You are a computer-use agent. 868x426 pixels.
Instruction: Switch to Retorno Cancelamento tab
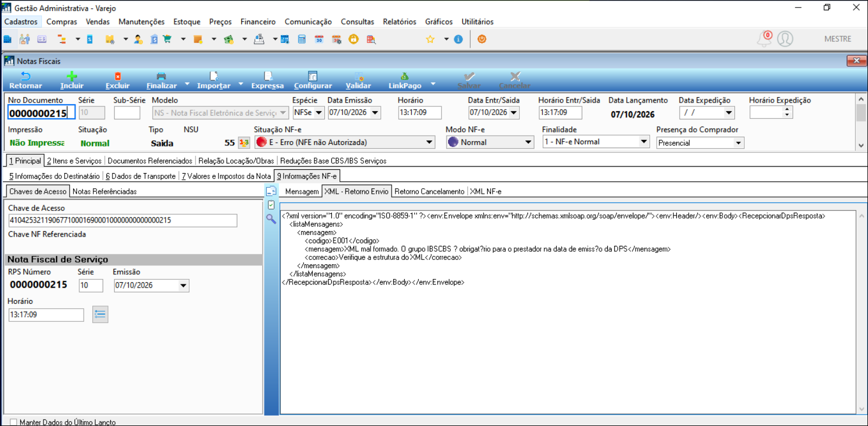[x=429, y=191]
